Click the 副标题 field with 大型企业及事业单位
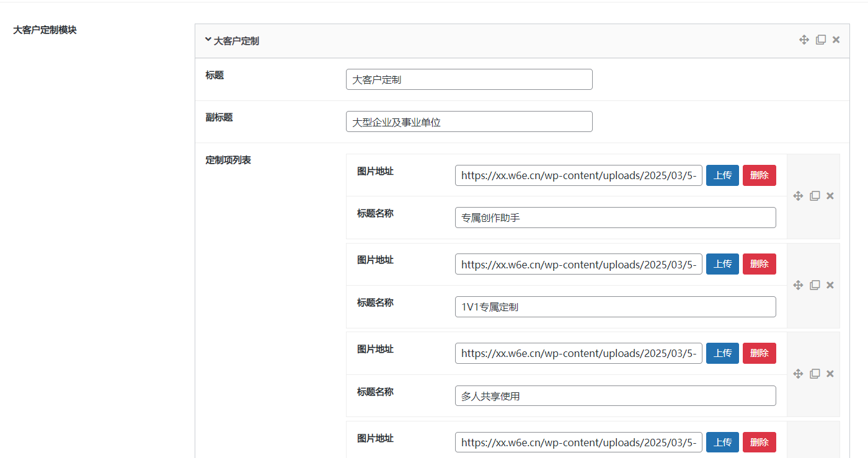 pyautogui.click(x=469, y=122)
